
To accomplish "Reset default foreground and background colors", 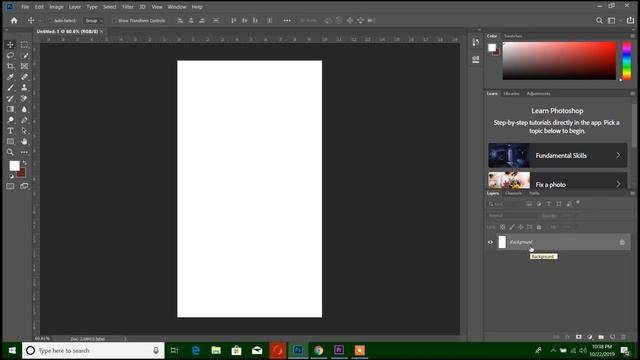I will pos(11,176).
